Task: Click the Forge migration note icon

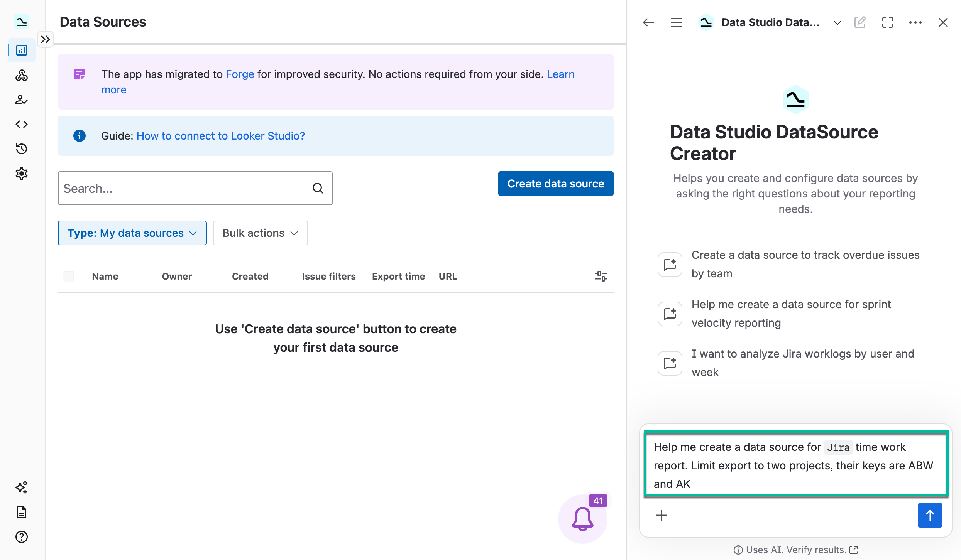Action: pyautogui.click(x=80, y=74)
